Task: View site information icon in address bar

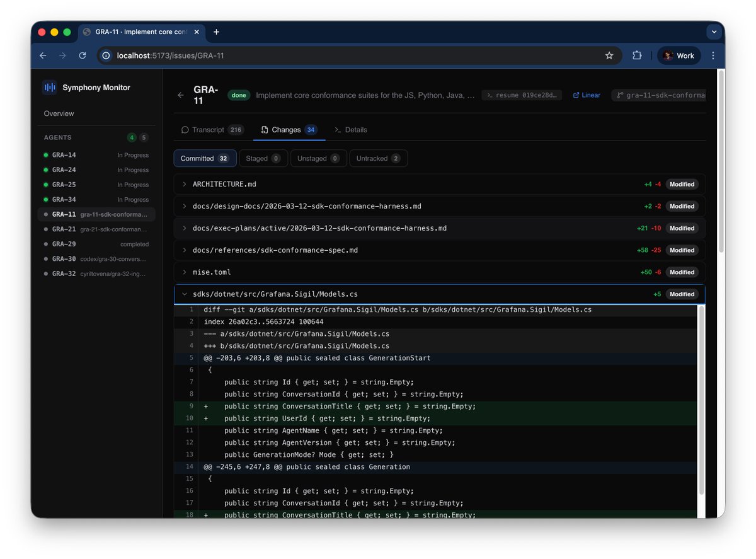Action: [107, 55]
